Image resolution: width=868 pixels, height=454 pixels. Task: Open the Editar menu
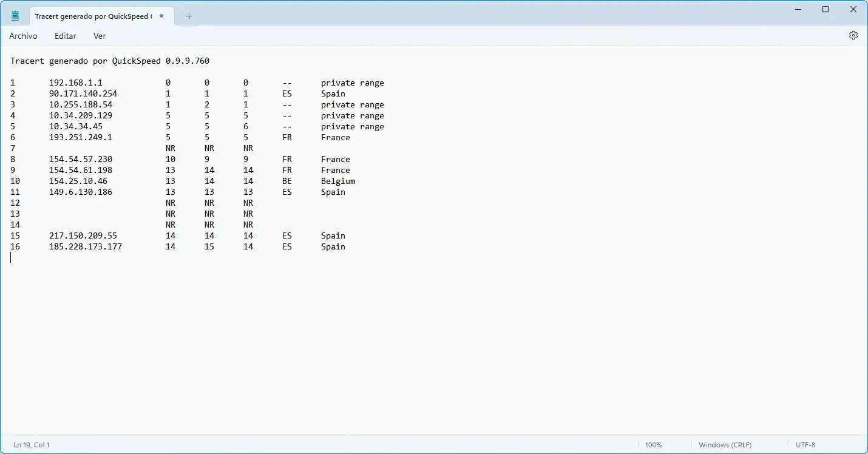[66, 36]
